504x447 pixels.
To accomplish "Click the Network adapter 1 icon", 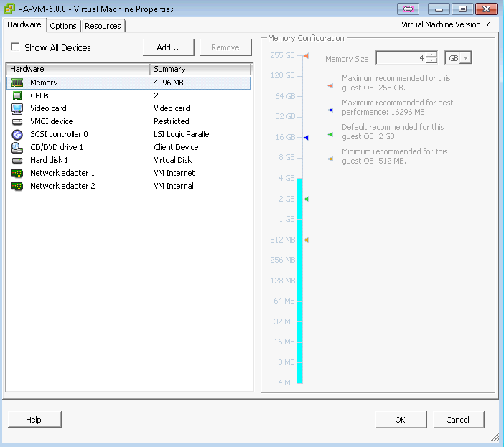I will click(x=17, y=174).
